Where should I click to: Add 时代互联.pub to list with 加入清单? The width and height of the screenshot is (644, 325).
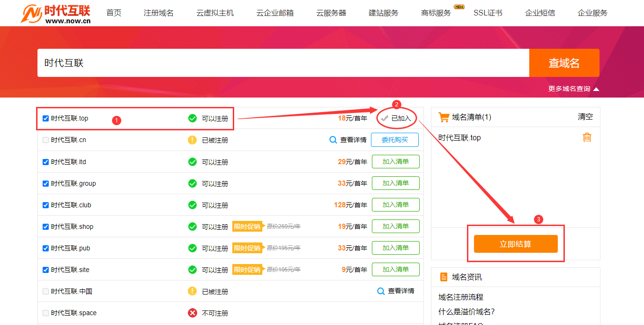[396, 248]
